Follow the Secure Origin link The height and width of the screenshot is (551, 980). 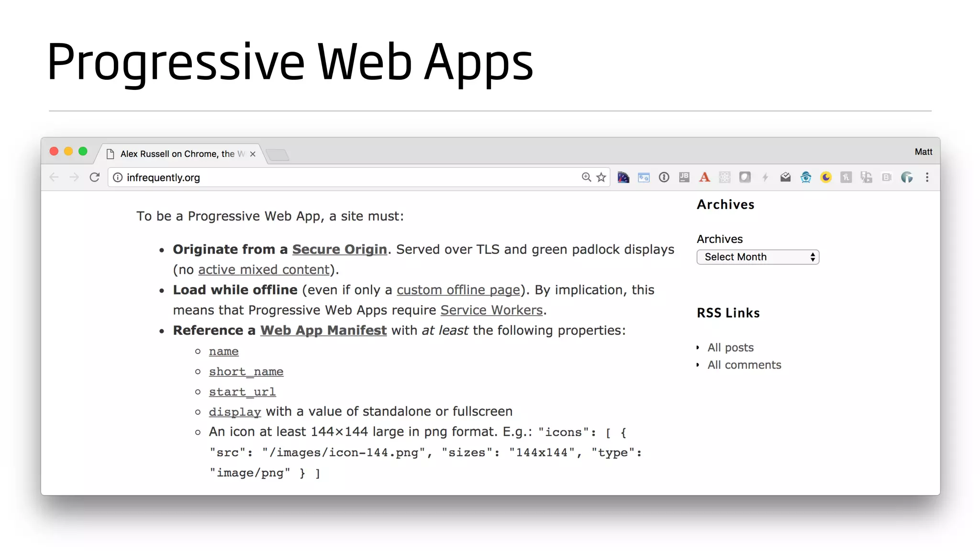[x=339, y=249]
